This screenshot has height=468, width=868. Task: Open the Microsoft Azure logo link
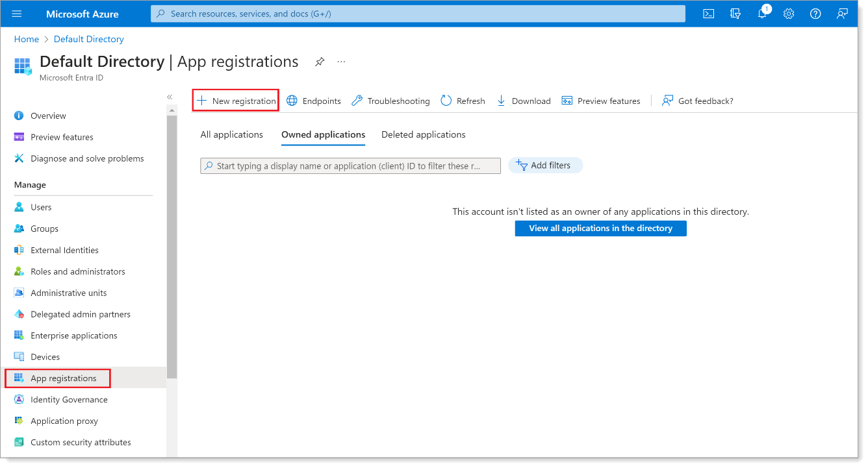pos(83,14)
